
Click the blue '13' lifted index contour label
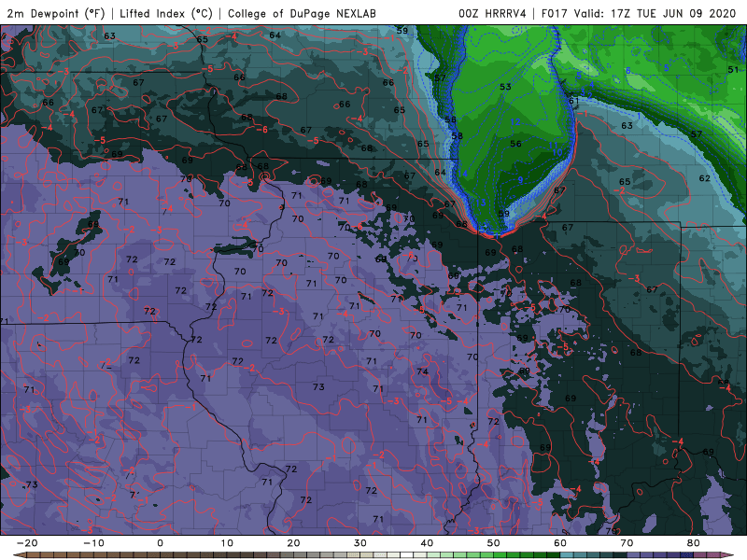click(481, 203)
